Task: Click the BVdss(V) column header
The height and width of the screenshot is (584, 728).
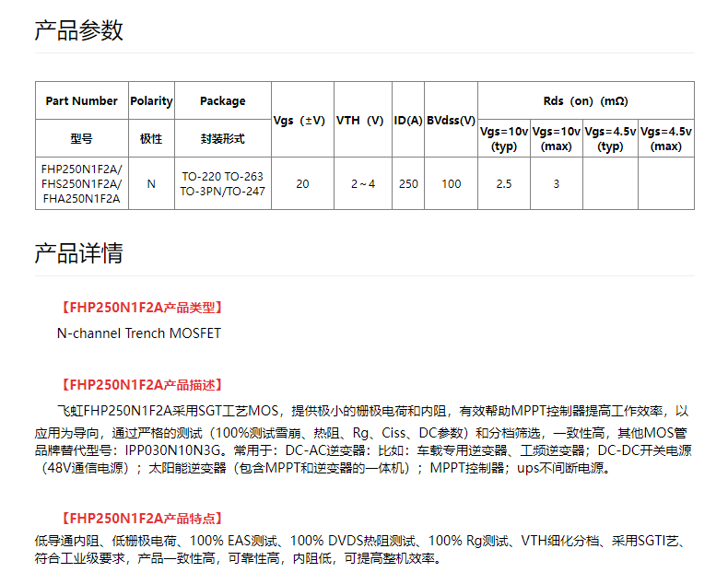Action: tap(451, 121)
